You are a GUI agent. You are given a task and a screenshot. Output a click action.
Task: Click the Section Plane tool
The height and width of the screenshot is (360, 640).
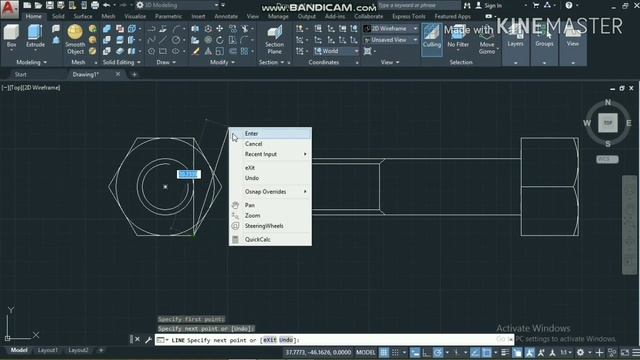[x=274, y=39]
